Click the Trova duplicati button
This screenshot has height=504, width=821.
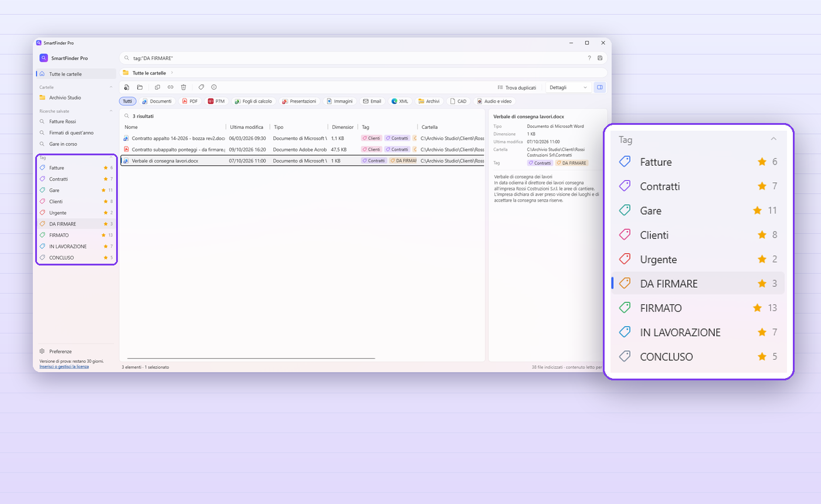pos(517,87)
